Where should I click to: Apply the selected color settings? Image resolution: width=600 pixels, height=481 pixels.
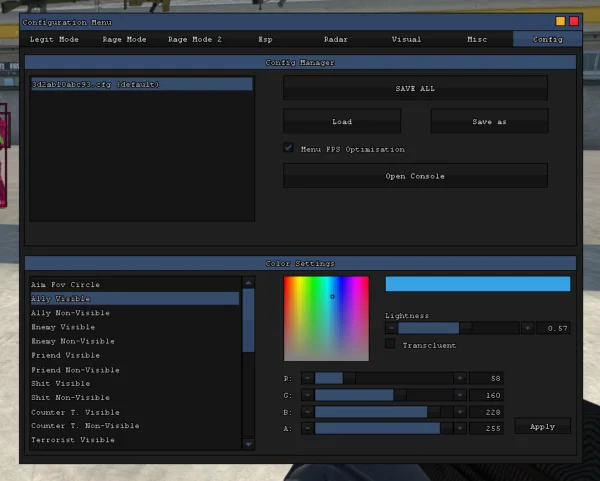tap(543, 426)
